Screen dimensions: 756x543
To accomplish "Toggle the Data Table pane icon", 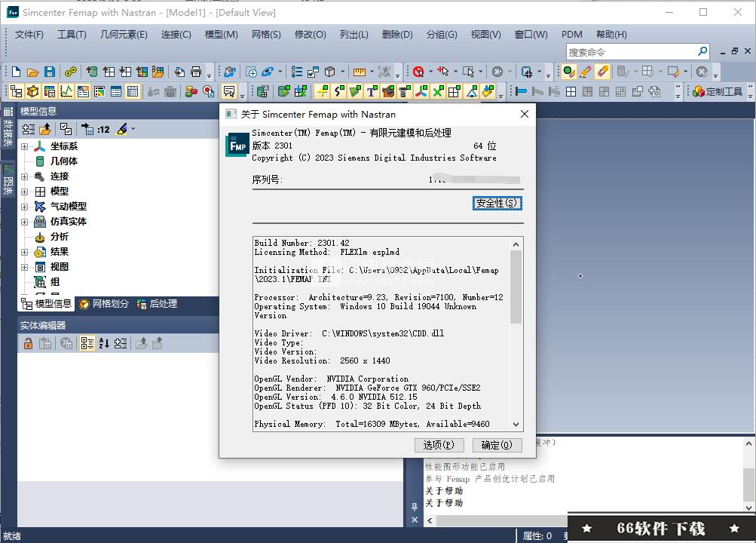I will (x=133, y=91).
